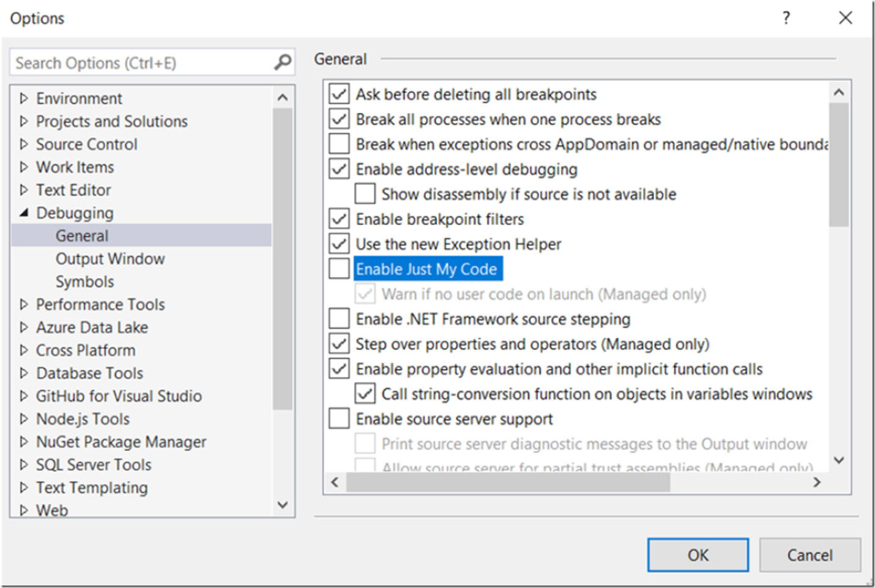Screen dimensions: 875x588
Task: Click the settings list vertical scrollbar thumb
Action: click(839, 165)
